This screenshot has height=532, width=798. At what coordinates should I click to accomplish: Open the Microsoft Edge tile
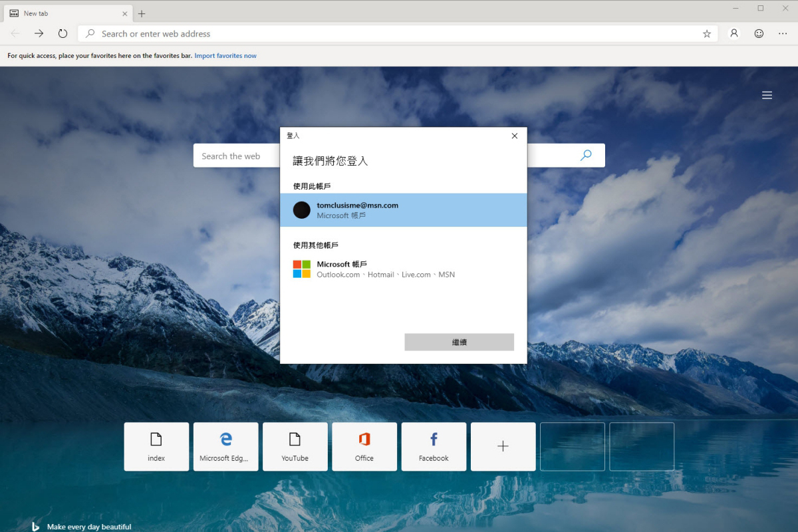tap(225, 446)
